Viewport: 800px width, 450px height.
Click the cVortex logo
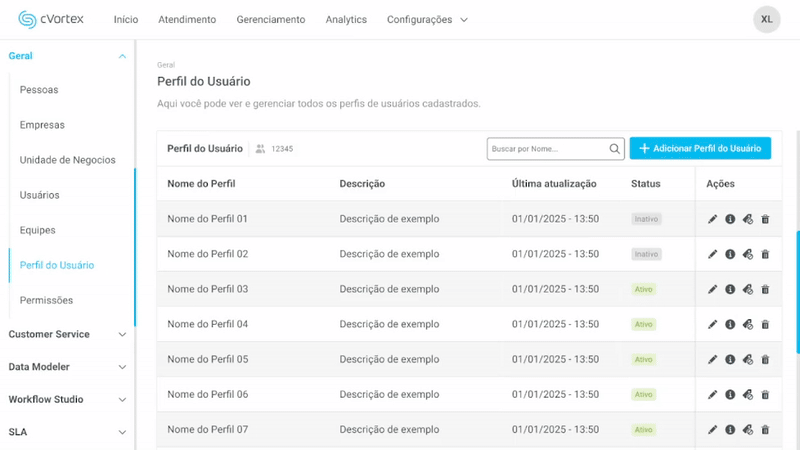tap(56, 19)
